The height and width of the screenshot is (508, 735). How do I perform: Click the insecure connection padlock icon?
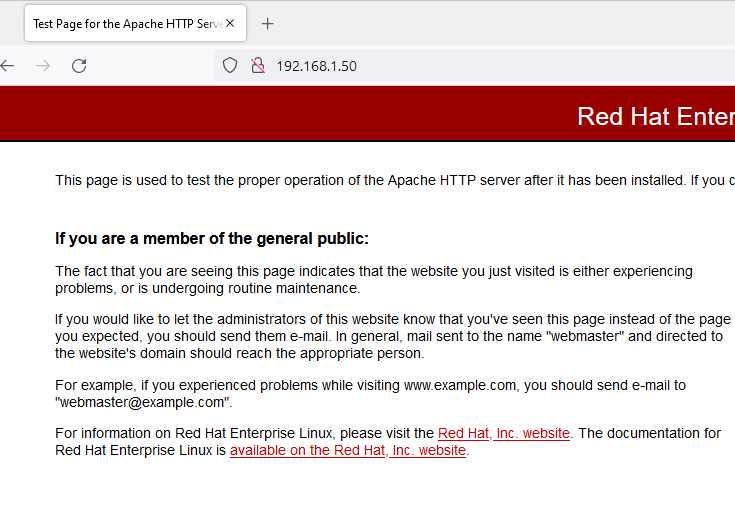[x=257, y=66]
